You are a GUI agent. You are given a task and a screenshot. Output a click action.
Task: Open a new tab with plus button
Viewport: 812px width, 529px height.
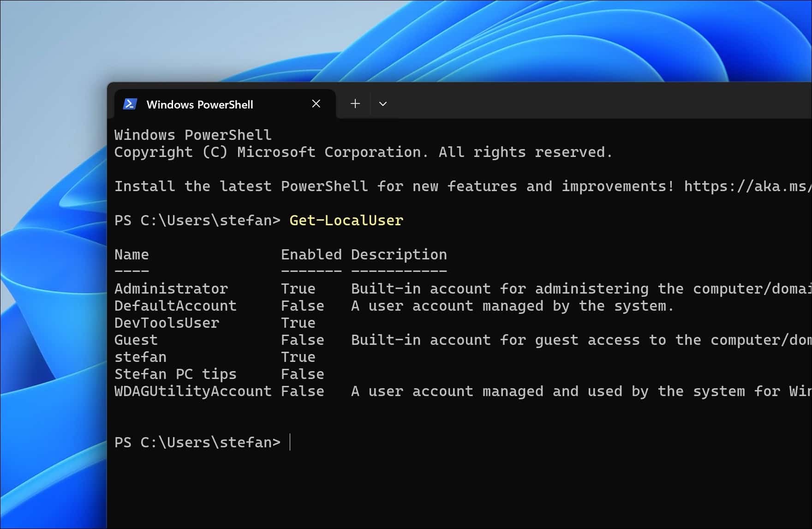pyautogui.click(x=355, y=104)
